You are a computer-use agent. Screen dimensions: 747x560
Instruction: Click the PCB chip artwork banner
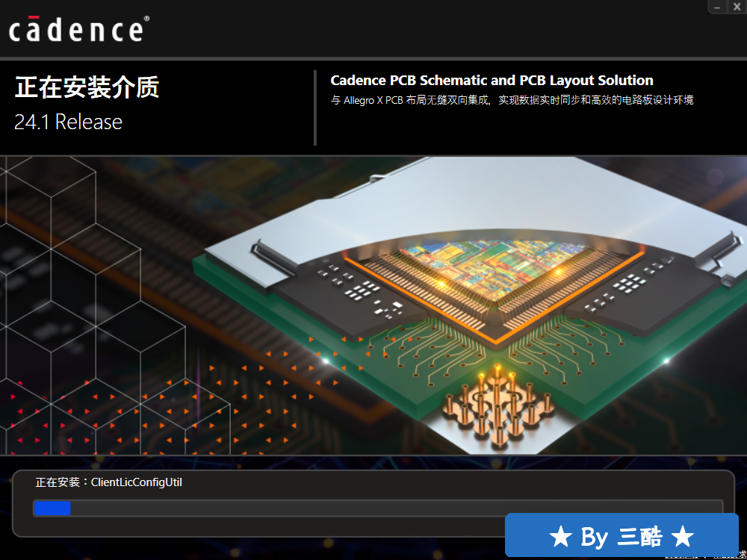pos(373,305)
